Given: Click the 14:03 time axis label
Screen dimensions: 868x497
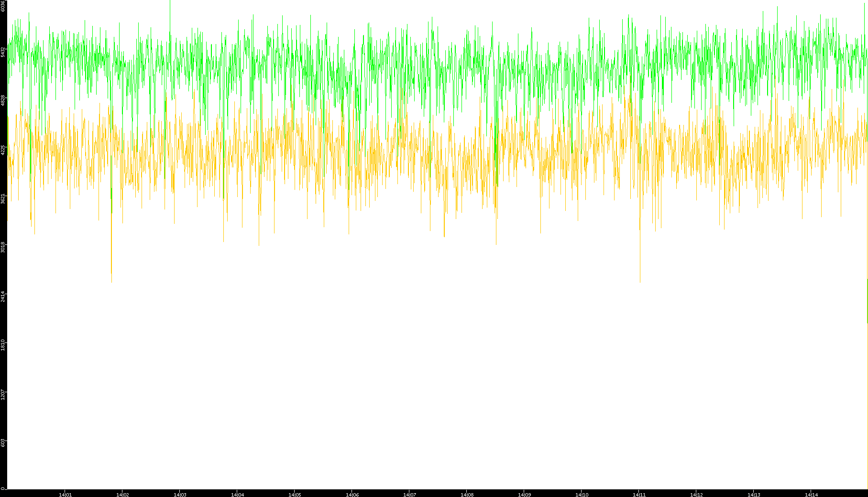Looking at the screenshot, I should (180, 495).
